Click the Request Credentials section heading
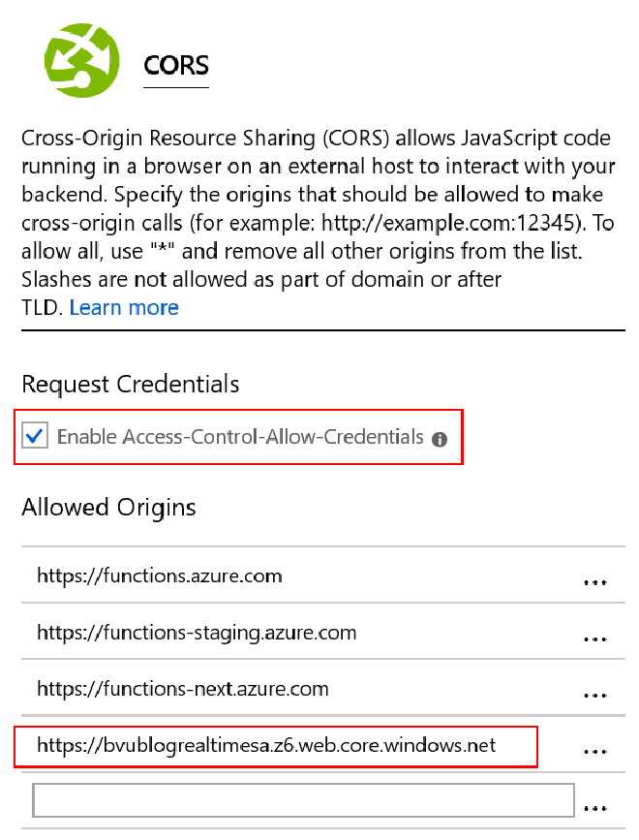The height and width of the screenshot is (840, 639). click(130, 385)
